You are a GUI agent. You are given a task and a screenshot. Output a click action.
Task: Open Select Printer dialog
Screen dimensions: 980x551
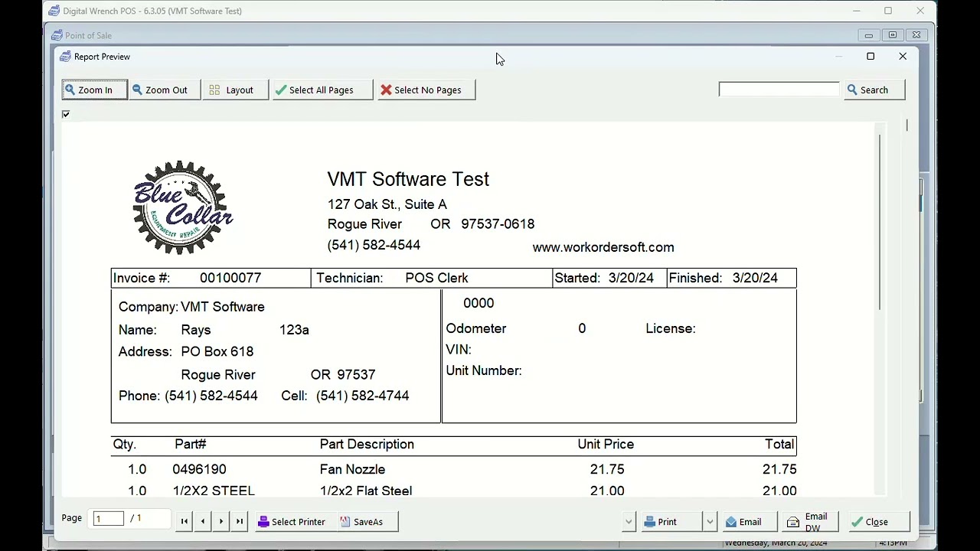point(292,522)
